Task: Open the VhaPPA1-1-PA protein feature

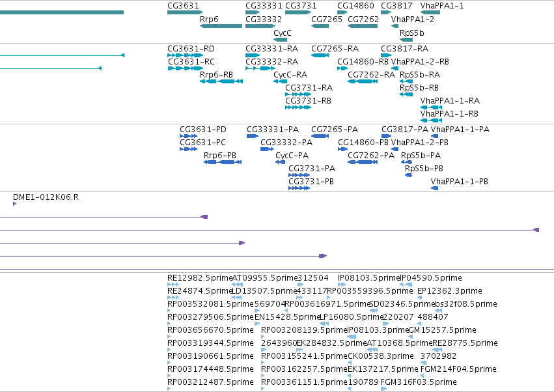Action: [460, 130]
